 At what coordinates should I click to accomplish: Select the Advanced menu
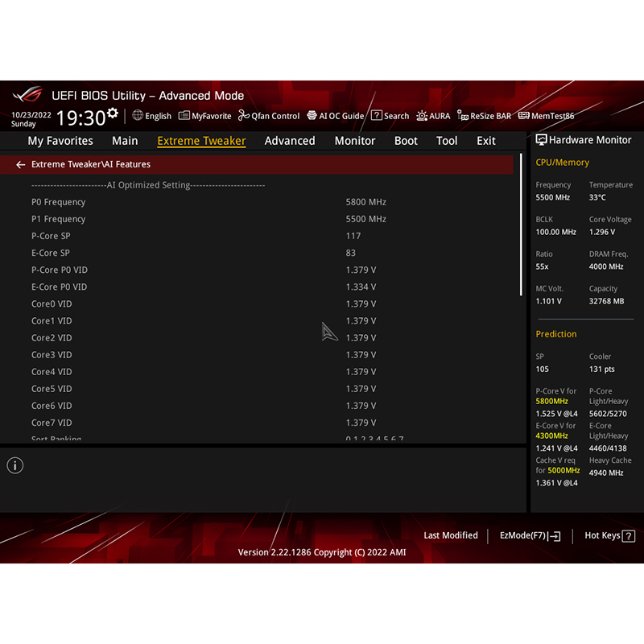290,141
